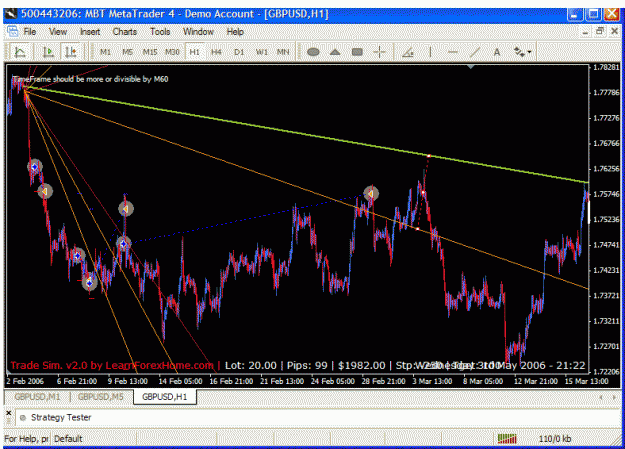Click the 3 Mar 13:00 date label
Viewport: 625px width, 449px height.
[432, 381]
